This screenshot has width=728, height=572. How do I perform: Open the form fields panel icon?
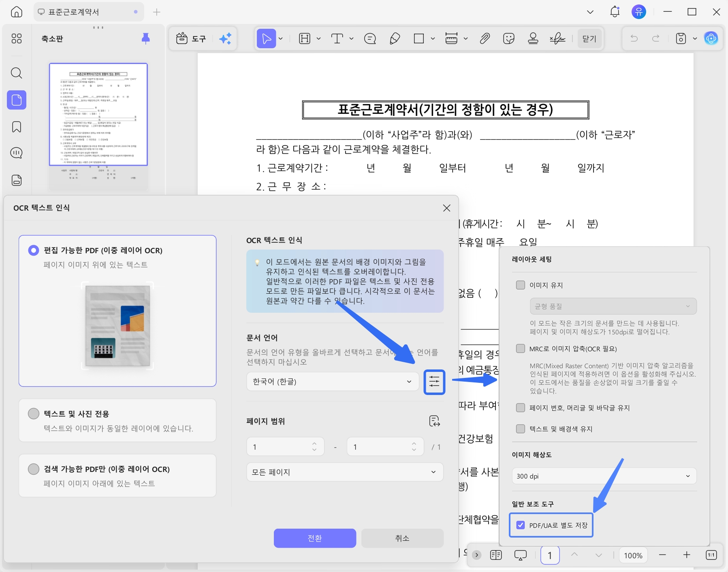click(x=17, y=180)
